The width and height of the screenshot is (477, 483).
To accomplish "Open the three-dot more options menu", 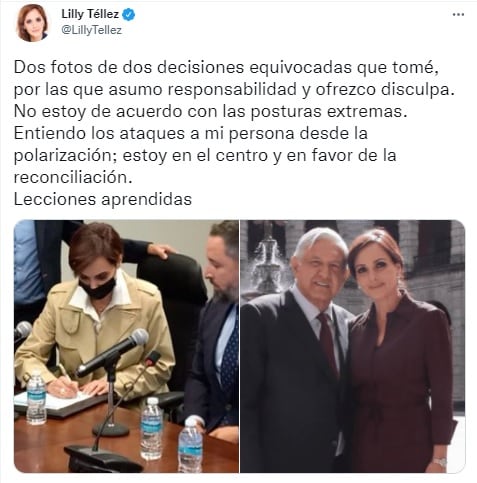I will (458, 14).
